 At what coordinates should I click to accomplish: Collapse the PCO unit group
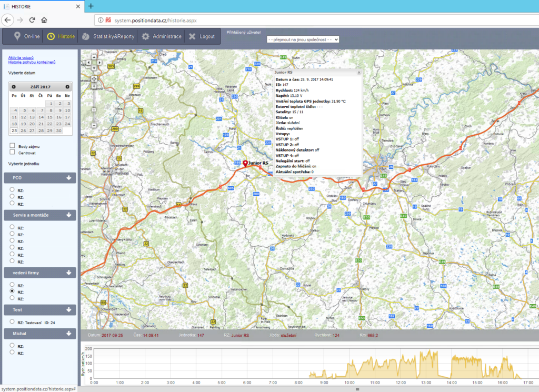coord(68,178)
